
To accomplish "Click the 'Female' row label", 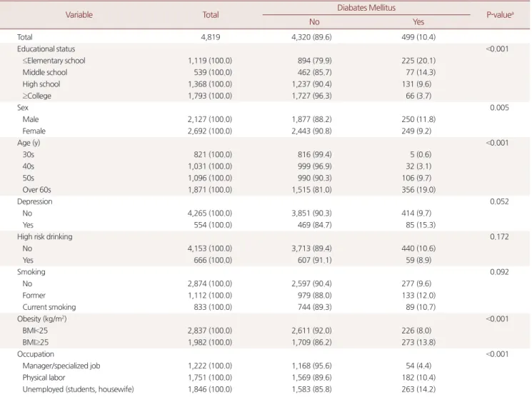I will click(34, 131).
